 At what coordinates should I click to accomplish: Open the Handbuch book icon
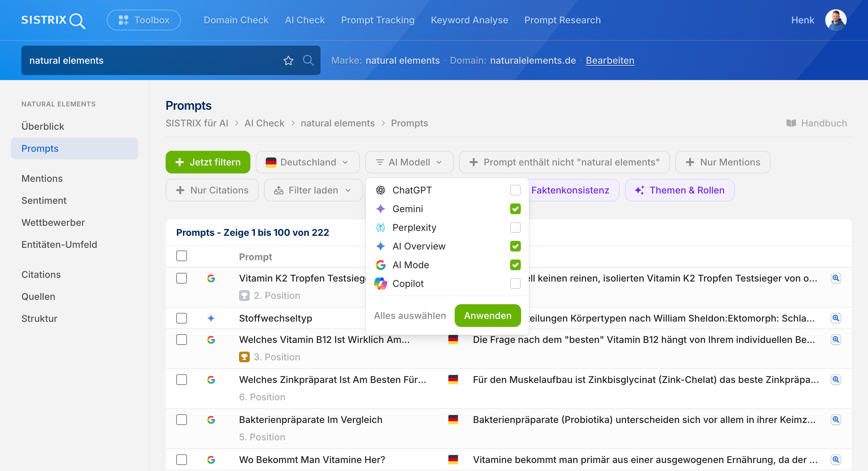pyautogui.click(x=791, y=123)
